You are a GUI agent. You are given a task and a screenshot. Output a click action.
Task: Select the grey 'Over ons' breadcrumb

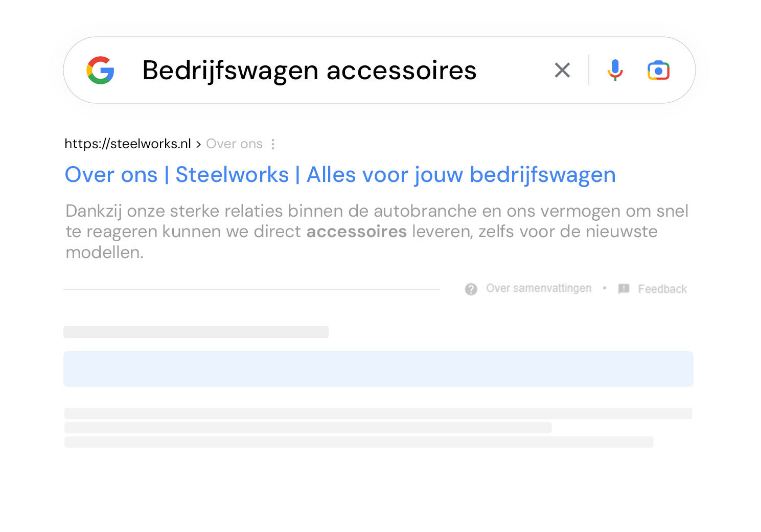(x=234, y=144)
